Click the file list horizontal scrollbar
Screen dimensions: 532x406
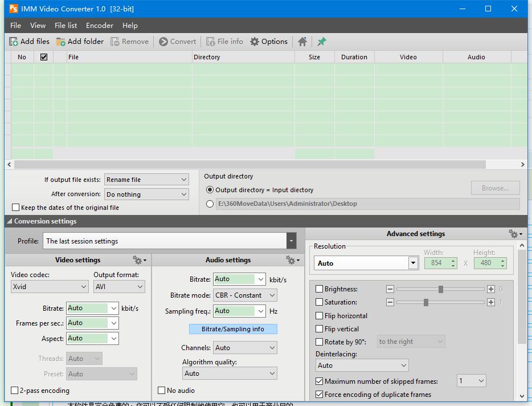click(250, 164)
